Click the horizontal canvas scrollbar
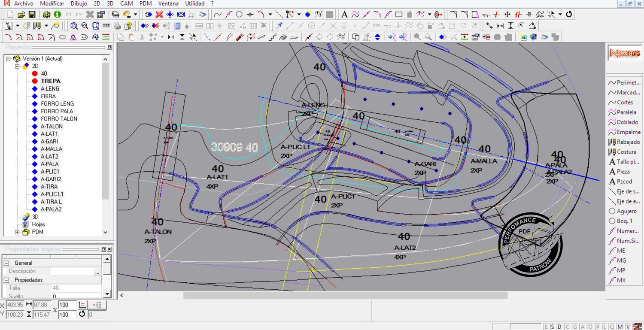 pyautogui.click(x=345, y=295)
